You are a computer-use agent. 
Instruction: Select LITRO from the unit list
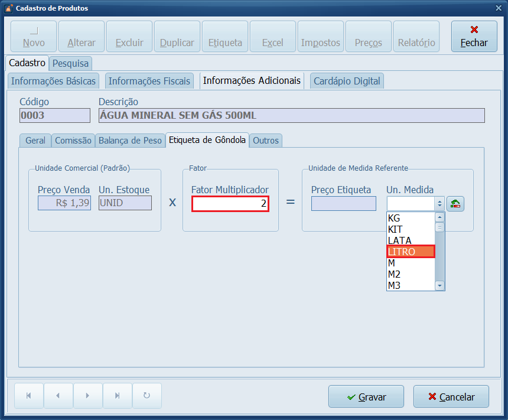411,252
